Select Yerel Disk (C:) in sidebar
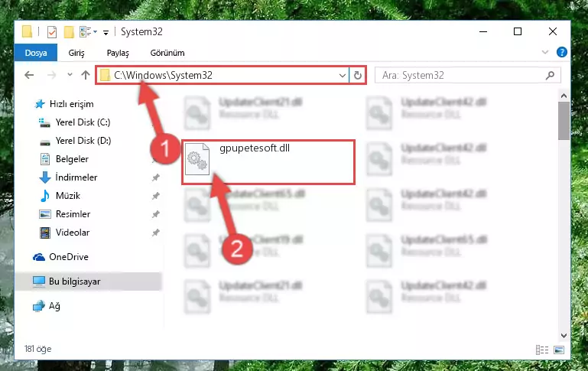Image resolution: width=588 pixels, height=371 pixels. click(x=83, y=122)
